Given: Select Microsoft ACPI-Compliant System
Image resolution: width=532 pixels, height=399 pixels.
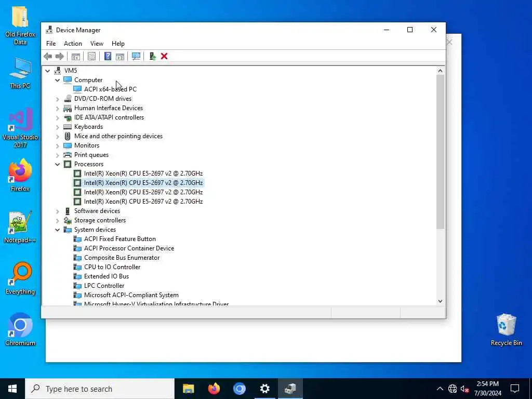Looking at the screenshot, I should [131, 295].
